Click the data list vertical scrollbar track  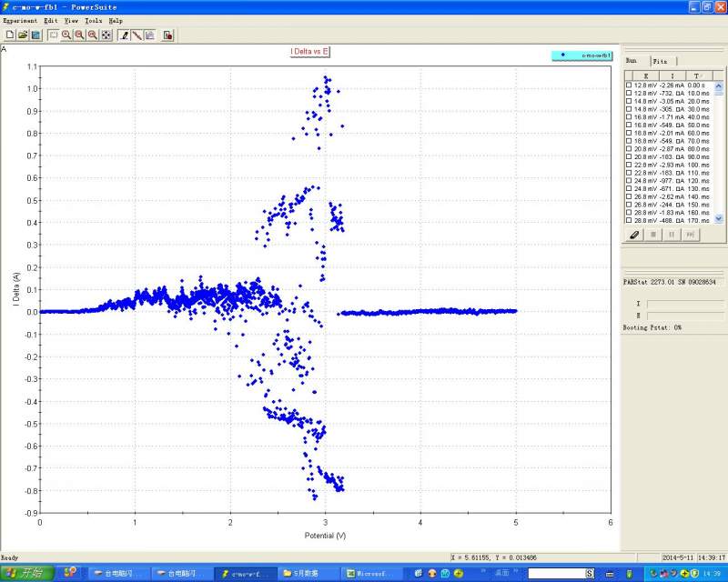718,155
